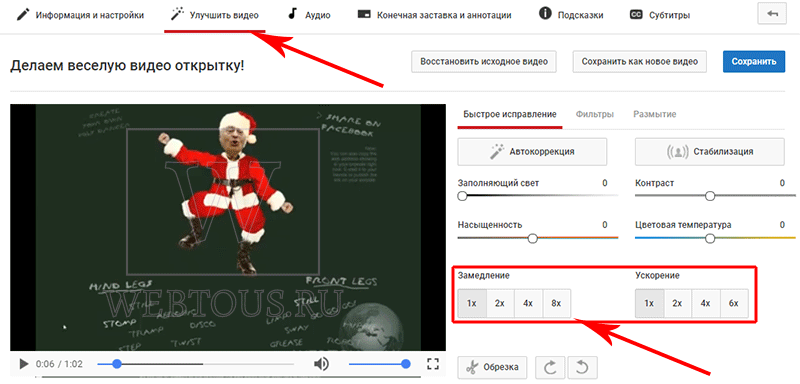Viewport: 800px width, 384px height.
Task: Click the back arrow button in the top right
Action: coord(772,15)
